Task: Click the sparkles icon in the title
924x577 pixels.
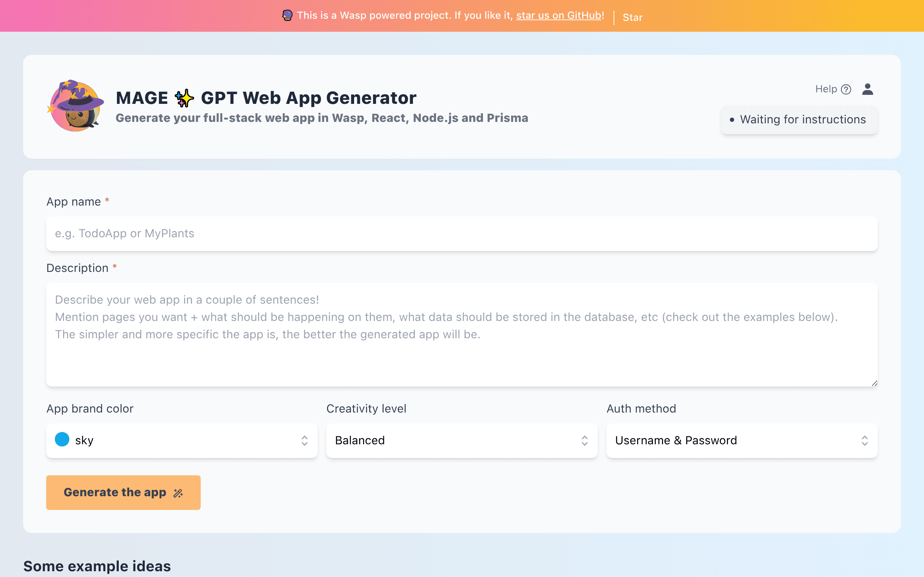Action: tap(184, 98)
